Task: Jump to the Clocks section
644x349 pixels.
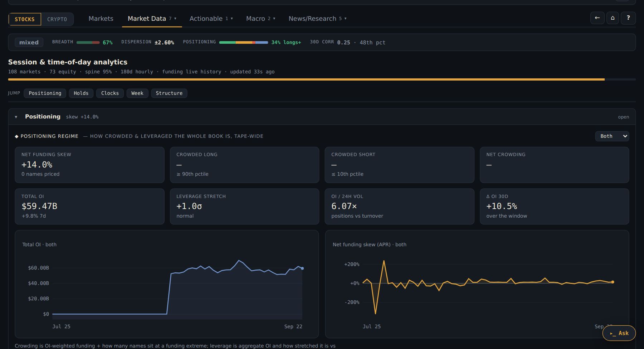Action: [110, 93]
